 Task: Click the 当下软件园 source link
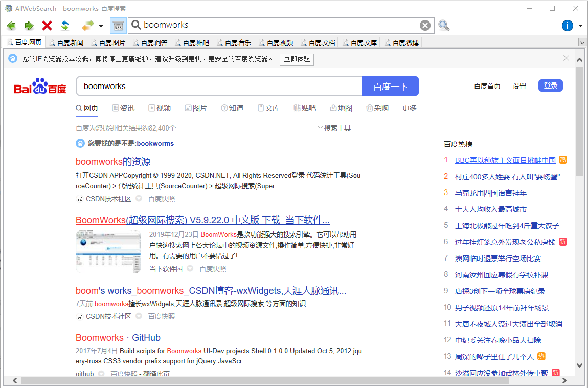[x=166, y=269]
